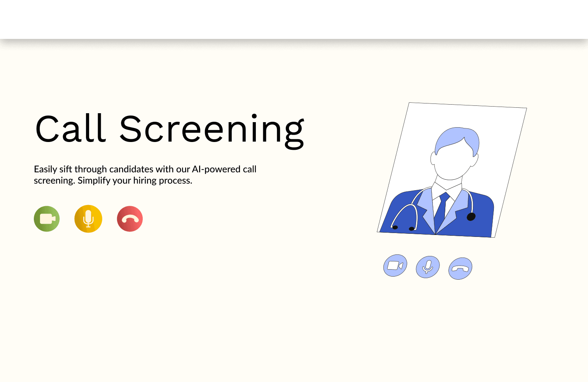Disable video using the green camera control

47,219
